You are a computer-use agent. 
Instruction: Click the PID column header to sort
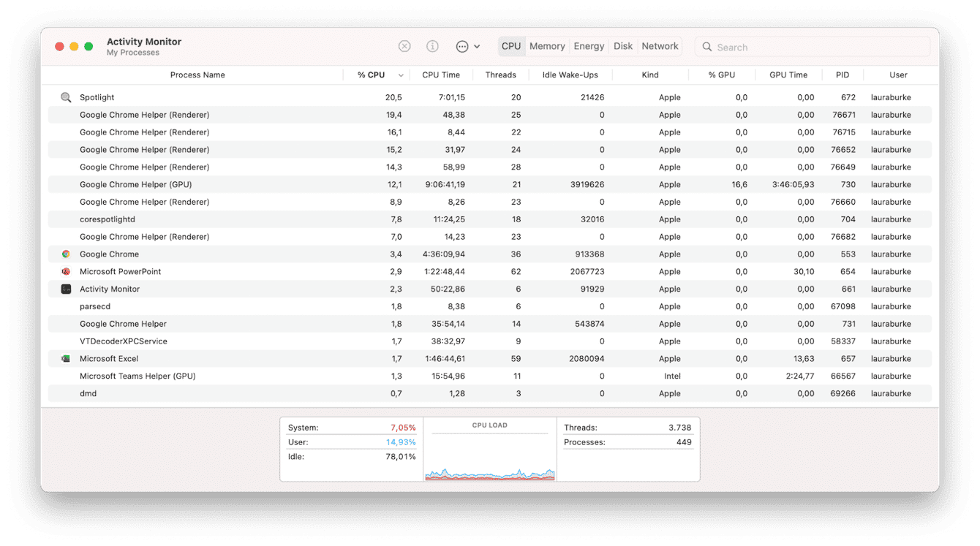coord(842,75)
